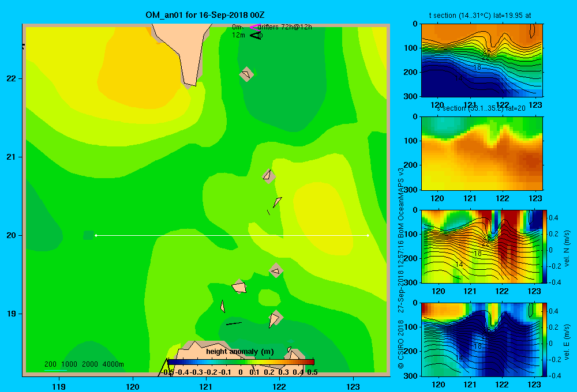Click the cyan line under the depth legend
This screenshot has height=392, width=577.
(x=55, y=370)
